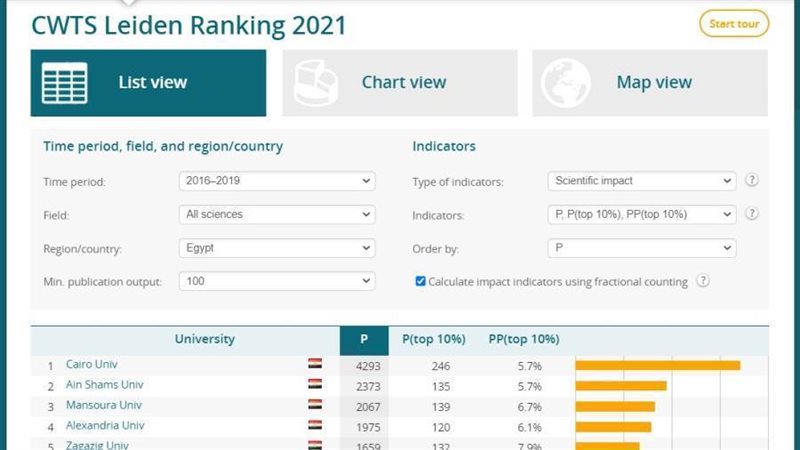Click the Start tour button
Screen dimensions: 800x450
(733, 23)
